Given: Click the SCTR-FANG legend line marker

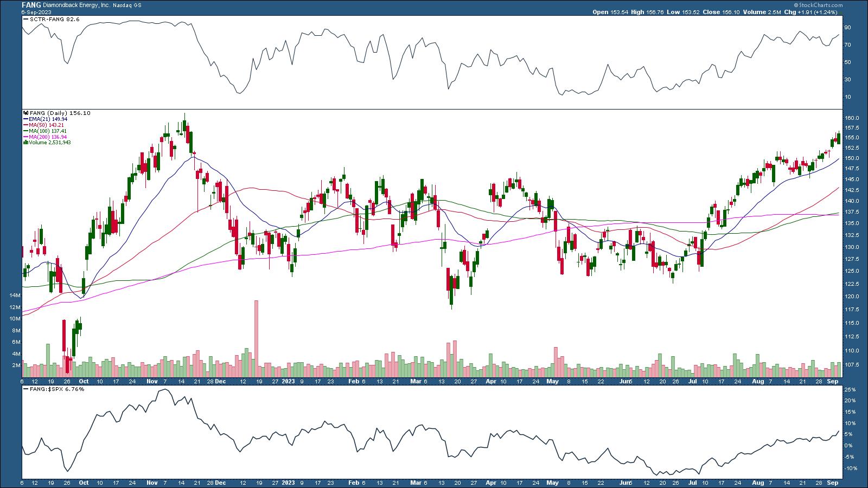Looking at the screenshot, I should (x=25, y=19).
